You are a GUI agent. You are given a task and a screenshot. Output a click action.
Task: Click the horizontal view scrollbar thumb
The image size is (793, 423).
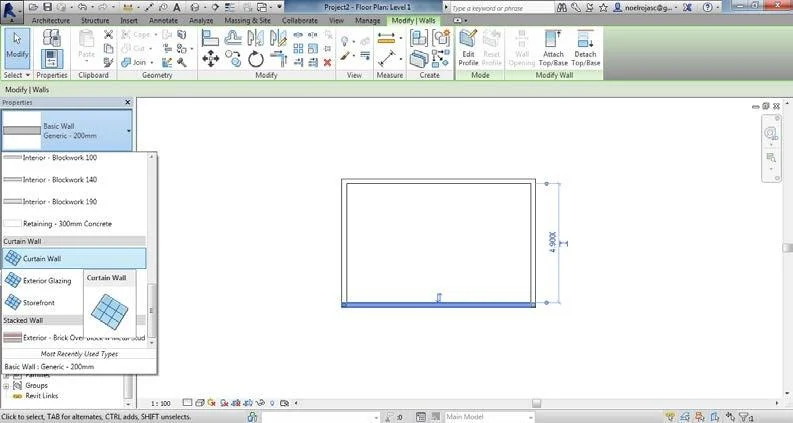click(x=536, y=403)
